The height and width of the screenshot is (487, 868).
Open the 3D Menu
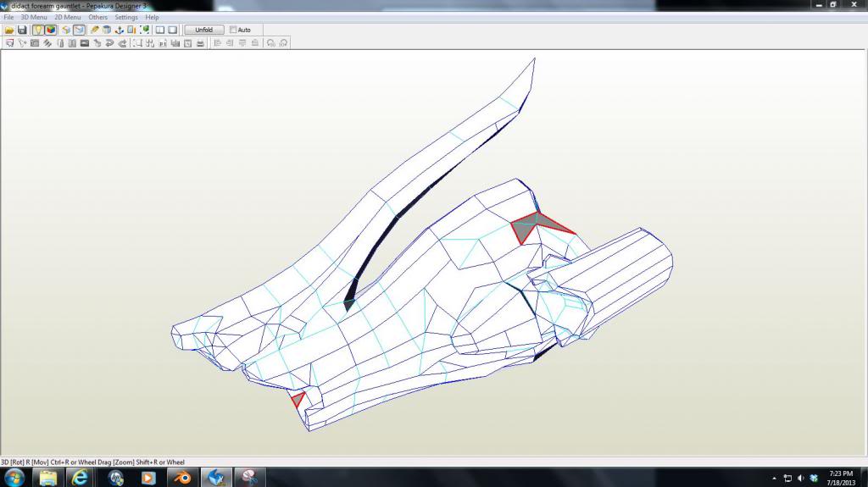click(34, 17)
